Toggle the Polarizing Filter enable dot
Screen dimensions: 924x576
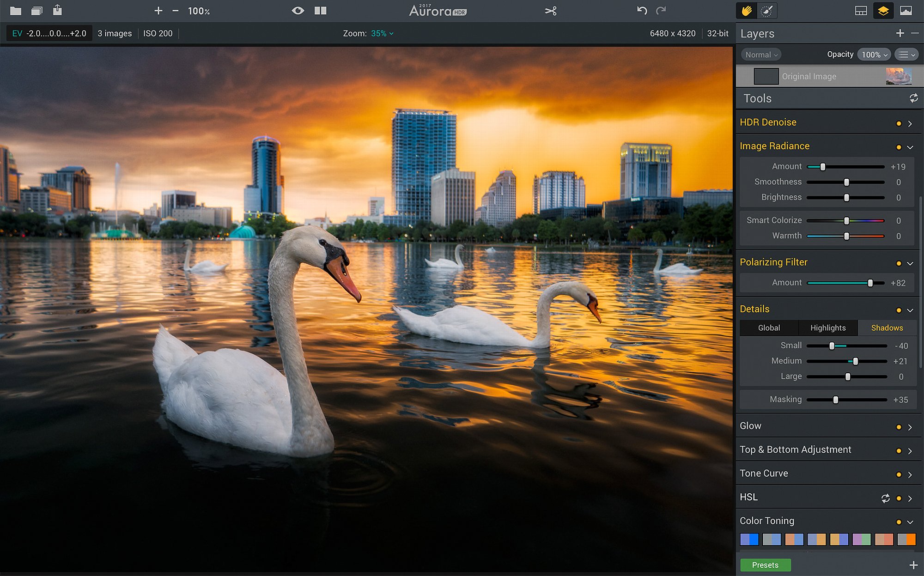click(x=899, y=263)
